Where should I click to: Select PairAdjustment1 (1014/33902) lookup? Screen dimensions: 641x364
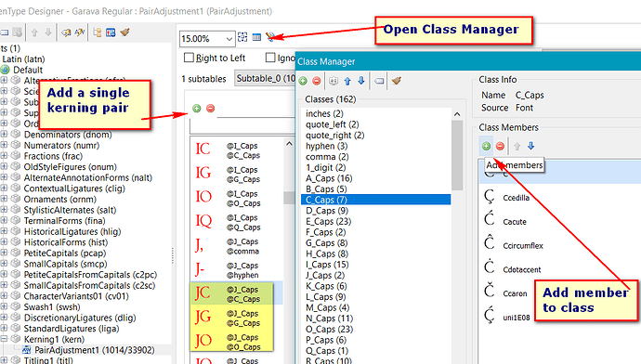[x=95, y=350]
